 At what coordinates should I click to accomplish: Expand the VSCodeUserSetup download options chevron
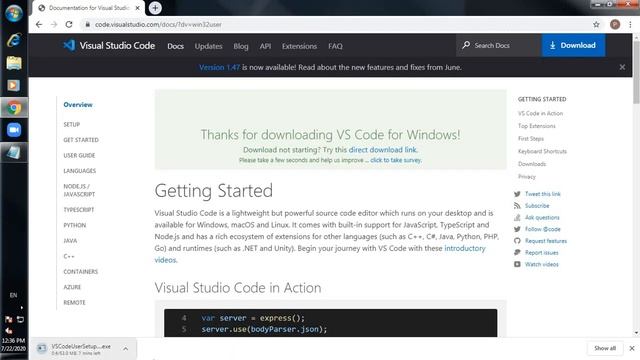pyautogui.click(x=125, y=349)
